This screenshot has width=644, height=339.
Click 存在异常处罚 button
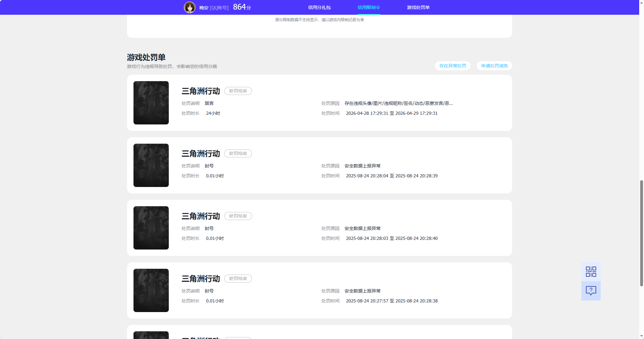(x=452, y=66)
